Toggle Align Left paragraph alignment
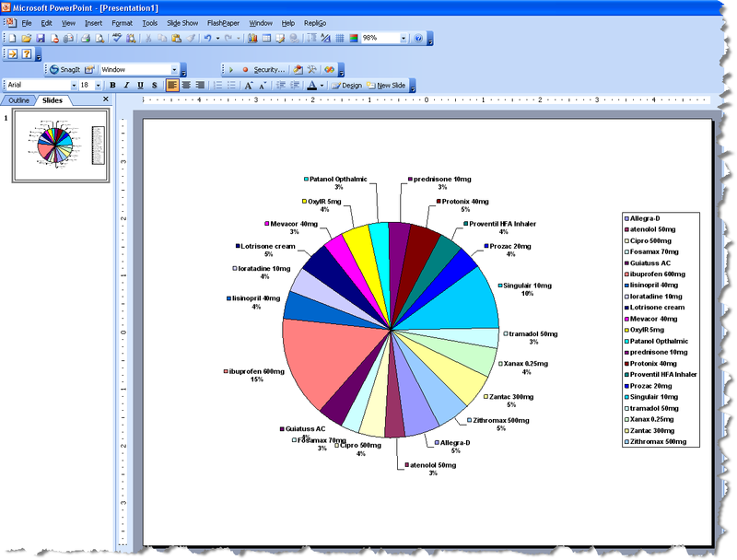The height and width of the screenshot is (560, 737). pos(172,85)
